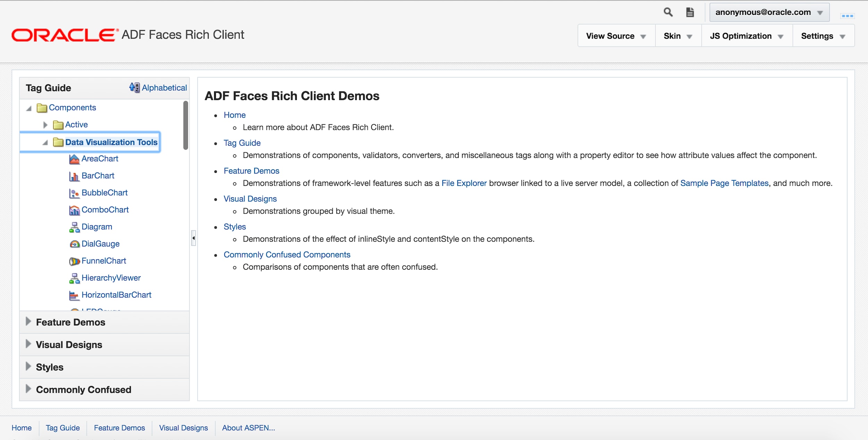Viewport: 868px width, 440px height.
Task: Click the Alphabetical sort icon
Action: pos(134,88)
